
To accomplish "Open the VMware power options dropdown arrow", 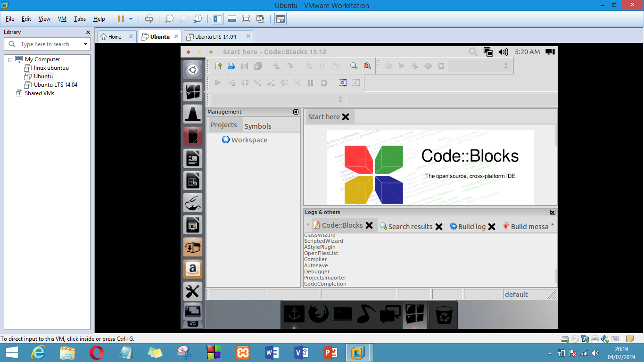I will coord(131,19).
